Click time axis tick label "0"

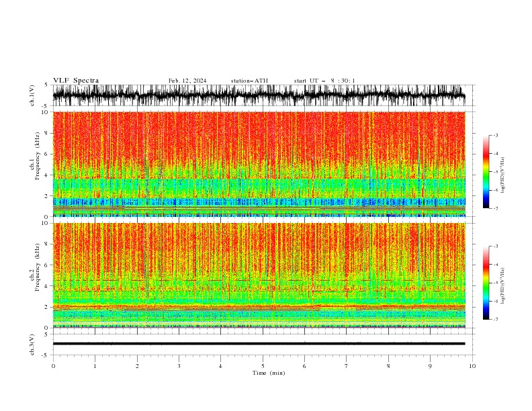(x=53, y=366)
